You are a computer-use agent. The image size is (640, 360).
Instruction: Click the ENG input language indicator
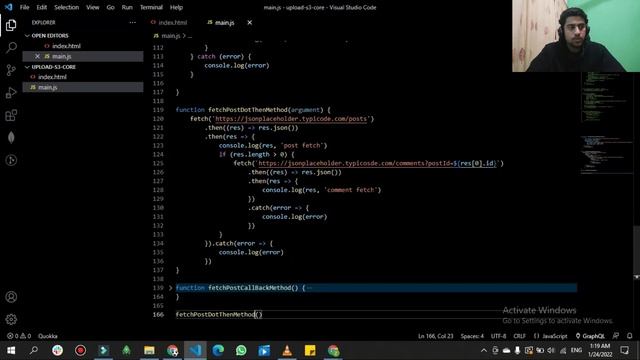coord(576,350)
